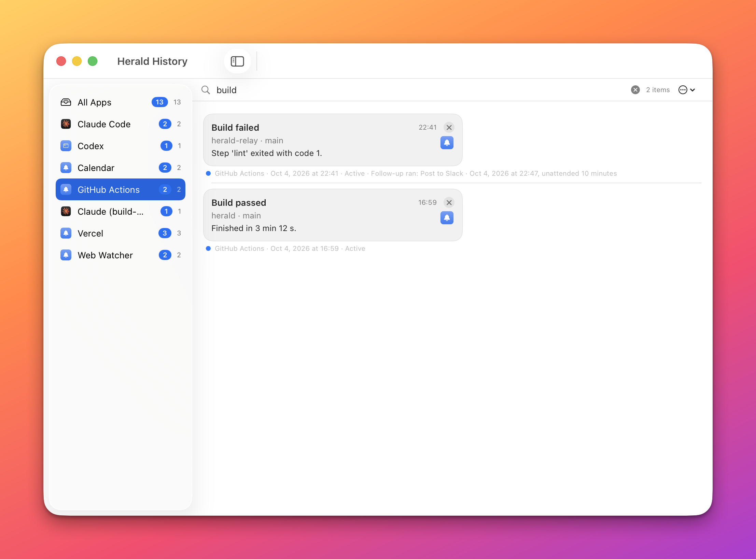
Task: Click the 'Build failed' title
Action: coord(235,128)
